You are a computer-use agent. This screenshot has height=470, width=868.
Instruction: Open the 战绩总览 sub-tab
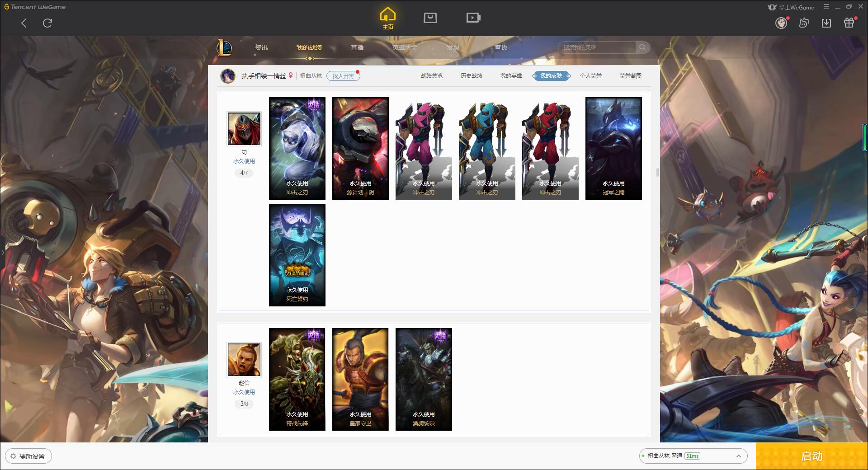coord(432,76)
